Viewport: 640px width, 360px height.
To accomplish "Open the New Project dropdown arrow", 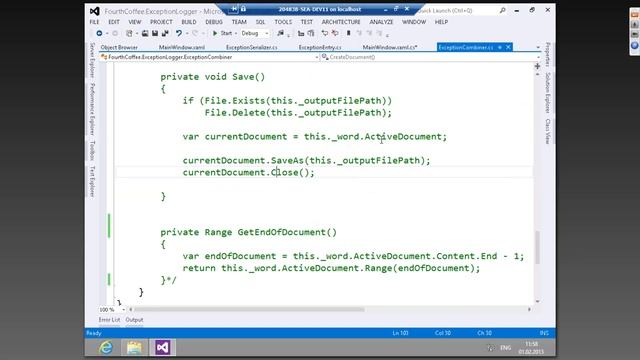I will 137,33.
